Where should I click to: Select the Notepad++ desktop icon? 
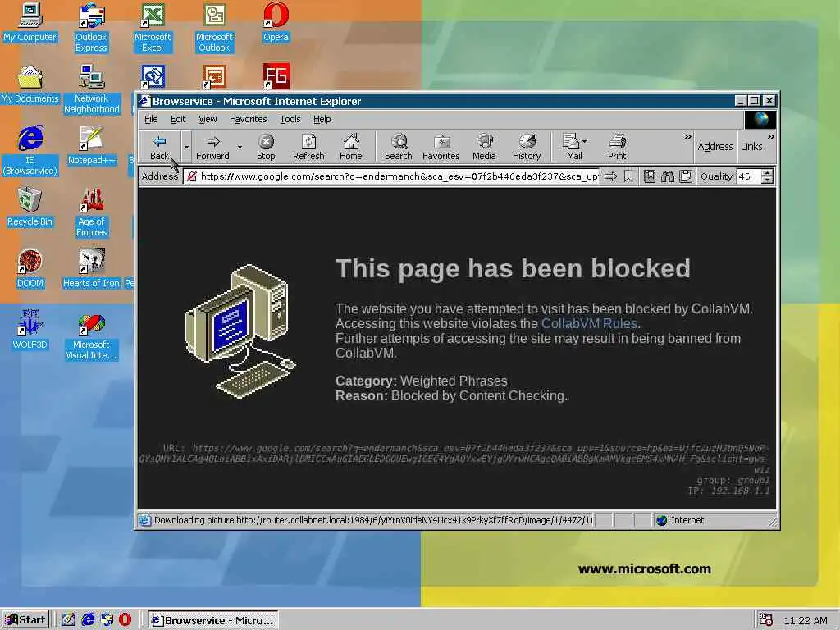click(x=91, y=145)
